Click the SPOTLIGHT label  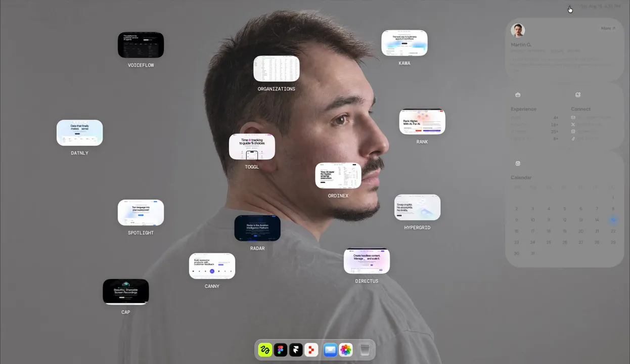[141, 233]
